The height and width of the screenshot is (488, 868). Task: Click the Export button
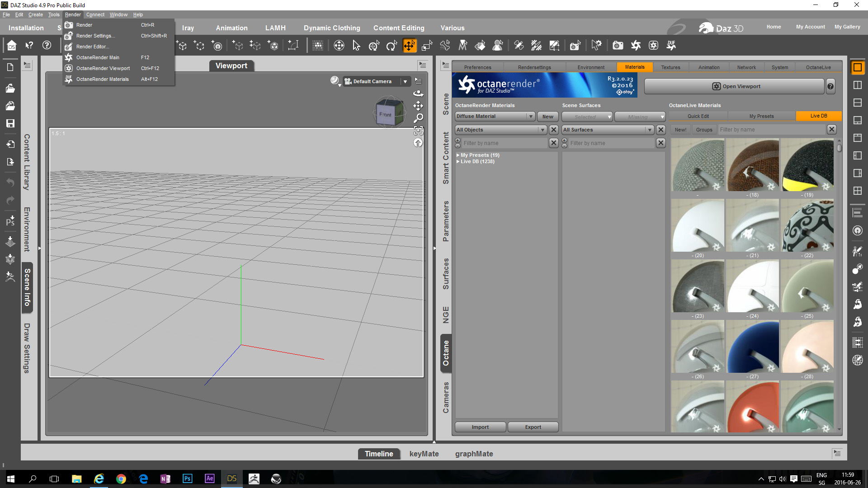point(533,427)
